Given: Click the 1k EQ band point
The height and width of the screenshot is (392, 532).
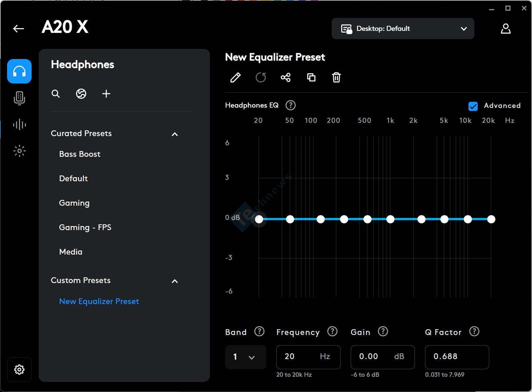Looking at the screenshot, I should (390, 219).
